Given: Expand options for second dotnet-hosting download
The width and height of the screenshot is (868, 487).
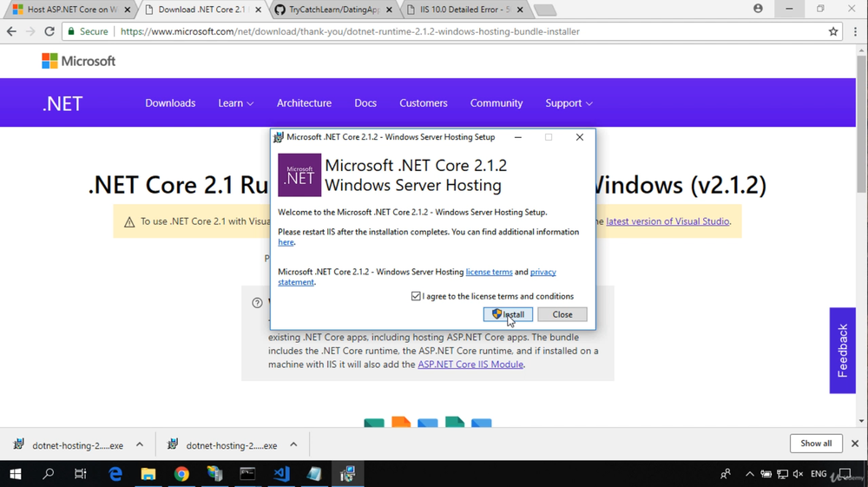Looking at the screenshot, I should pyautogui.click(x=293, y=444).
